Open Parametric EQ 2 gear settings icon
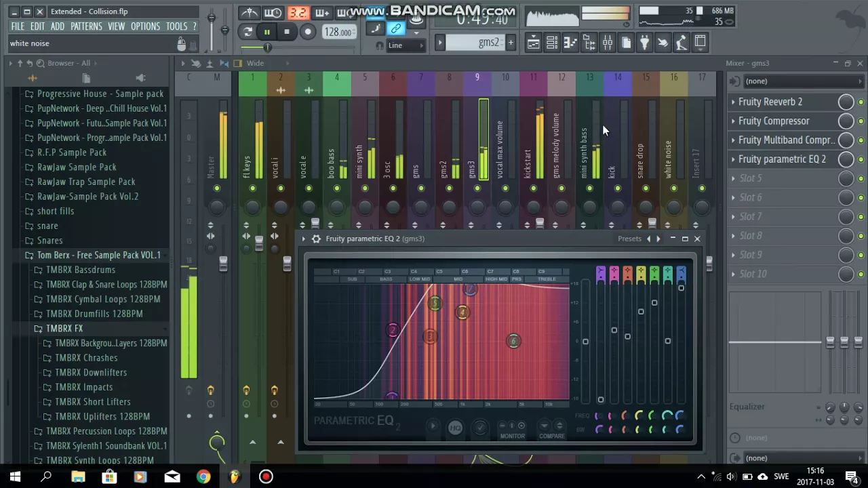Image resolution: width=868 pixels, height=488 pixels. pyautogui.click(x=316, y=239)
